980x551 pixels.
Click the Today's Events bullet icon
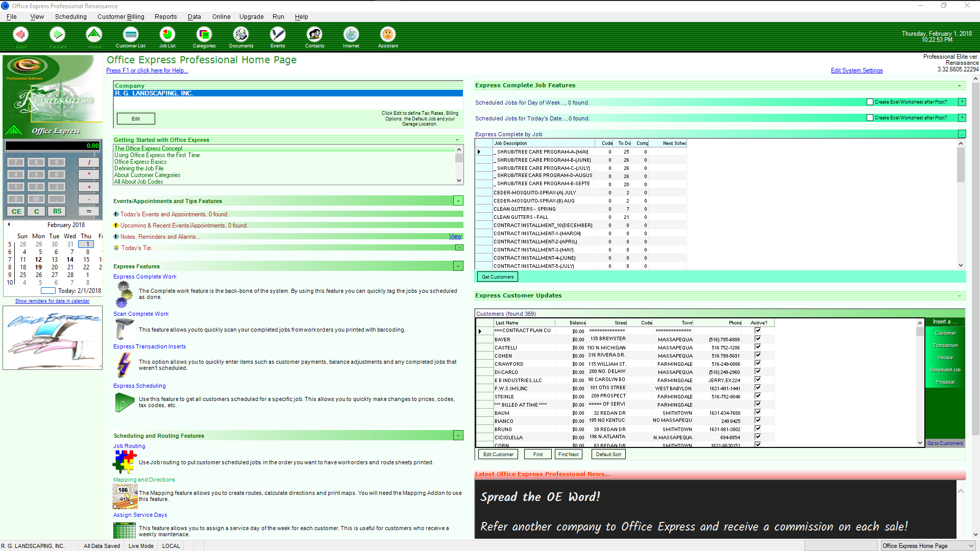pos(116,214)
